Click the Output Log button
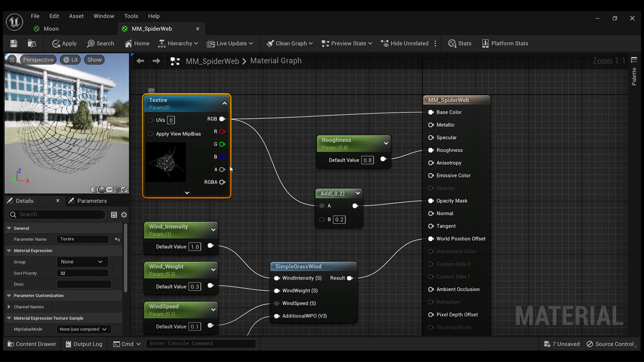 [84, 344]
